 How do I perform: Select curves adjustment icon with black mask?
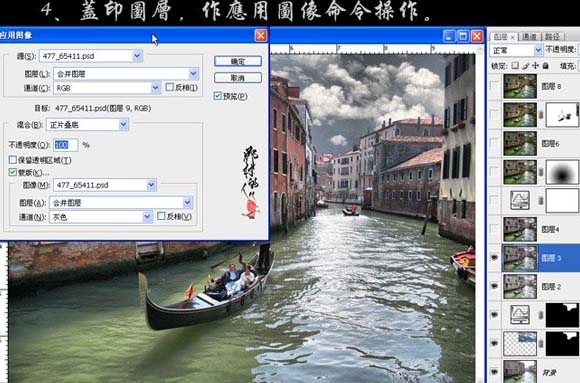click(520, 315)
